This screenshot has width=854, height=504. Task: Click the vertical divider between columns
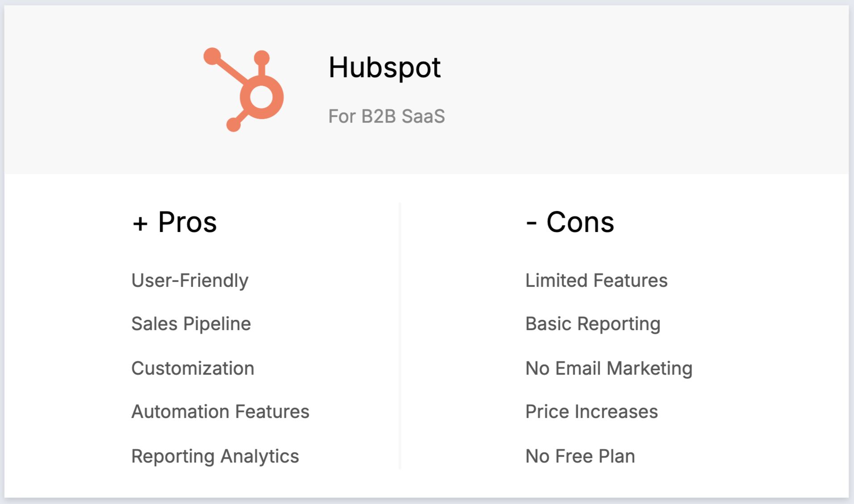[x=400, y=335]
